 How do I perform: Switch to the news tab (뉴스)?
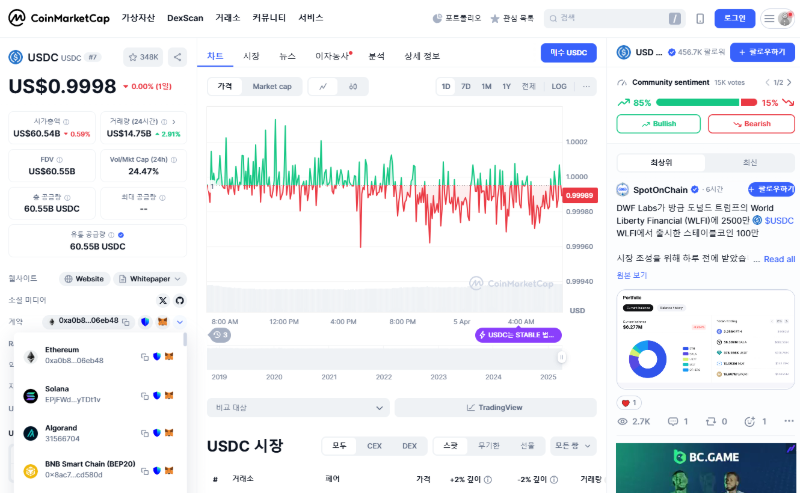[x=287, y=56]
